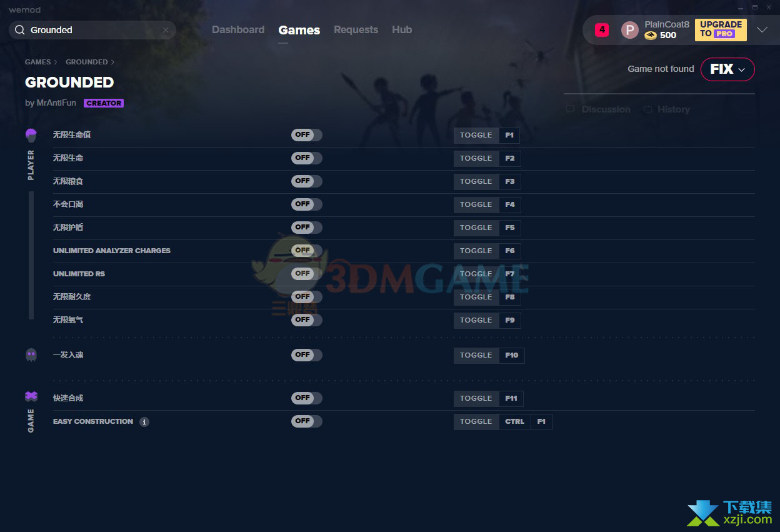Click the search magnifier icon
The image size is (780, 532).
(20, 30)
